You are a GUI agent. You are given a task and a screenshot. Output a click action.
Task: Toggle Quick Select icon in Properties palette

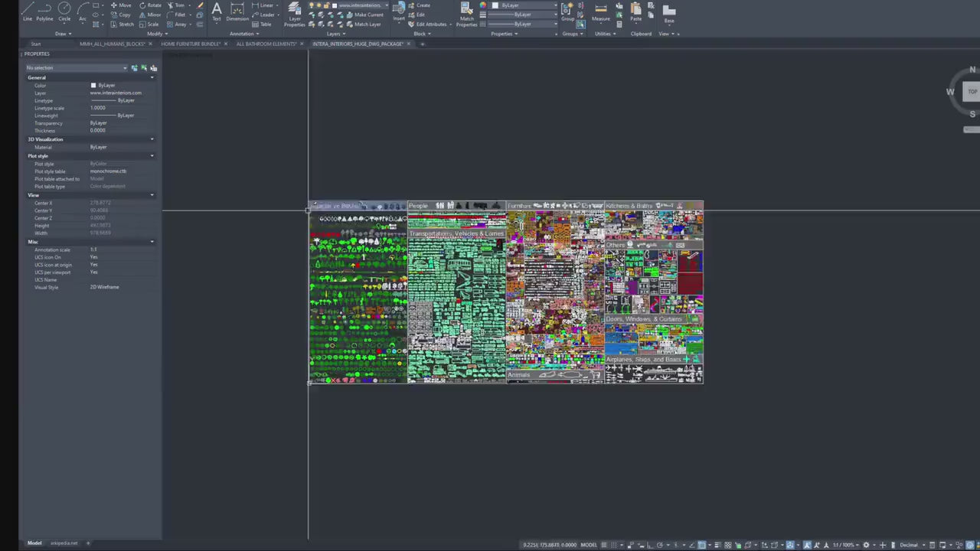pyautogui.click(x=153, y=68)
